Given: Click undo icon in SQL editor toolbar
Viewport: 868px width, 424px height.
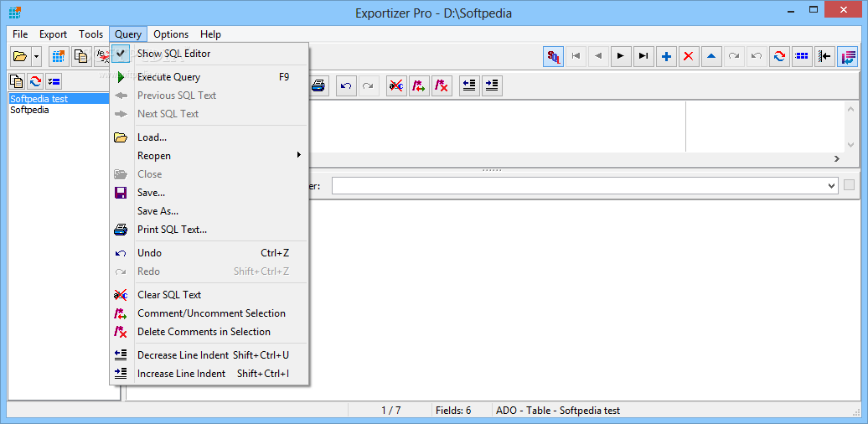Looking at the screenshot, I should pos(346,85).
